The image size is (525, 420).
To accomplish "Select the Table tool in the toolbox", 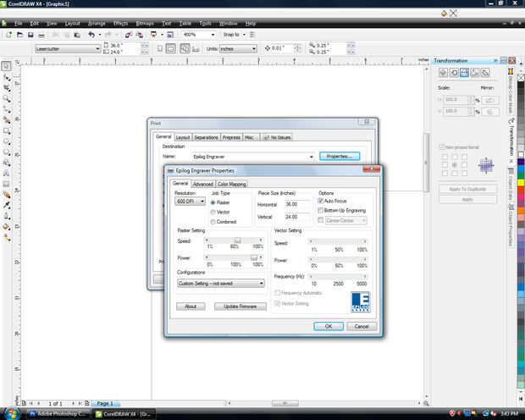I will click(7, 184).
